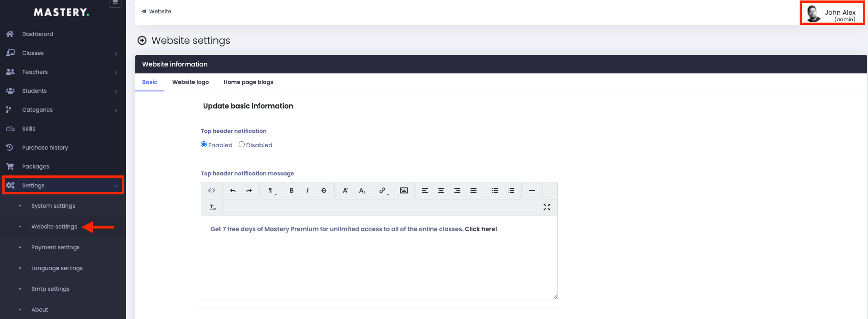Expand the Categories submenu chevron
Screen dimensions: 868x319
(116, 110)
